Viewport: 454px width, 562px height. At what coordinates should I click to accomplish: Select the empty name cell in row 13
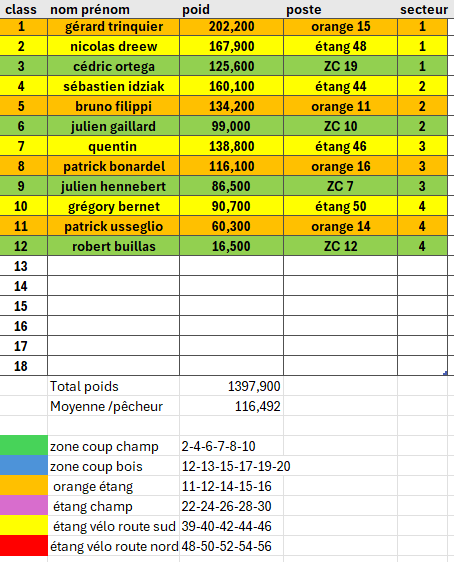coord(113,266)
